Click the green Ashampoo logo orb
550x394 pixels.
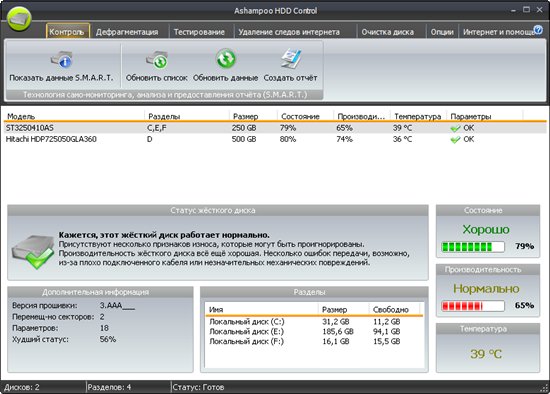pos(19,19)
